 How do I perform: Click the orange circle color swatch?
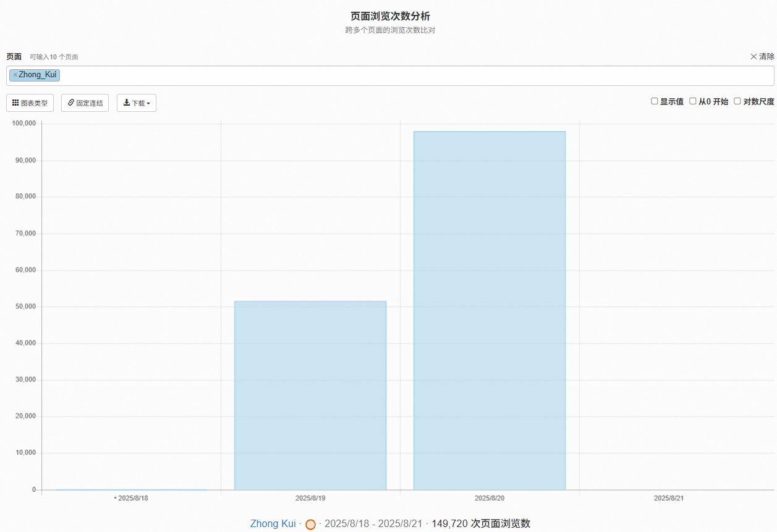310,524
